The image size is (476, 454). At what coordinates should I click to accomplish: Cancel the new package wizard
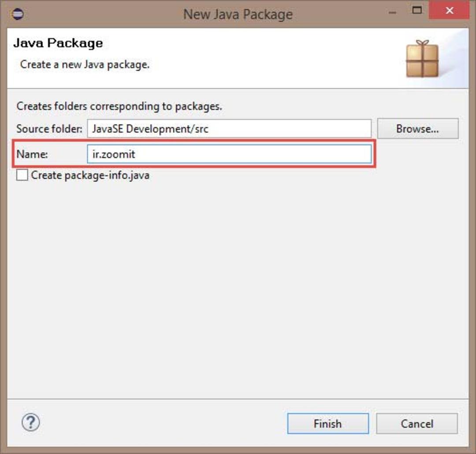point(417,423)
